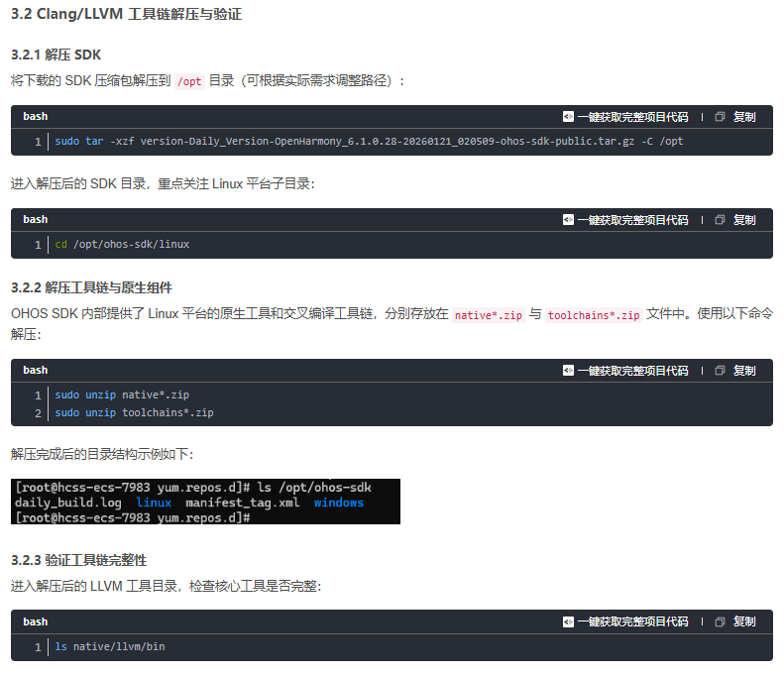Get full project code for unzip block
Screen dimensions: 784x675
click(x=632, y=370)
